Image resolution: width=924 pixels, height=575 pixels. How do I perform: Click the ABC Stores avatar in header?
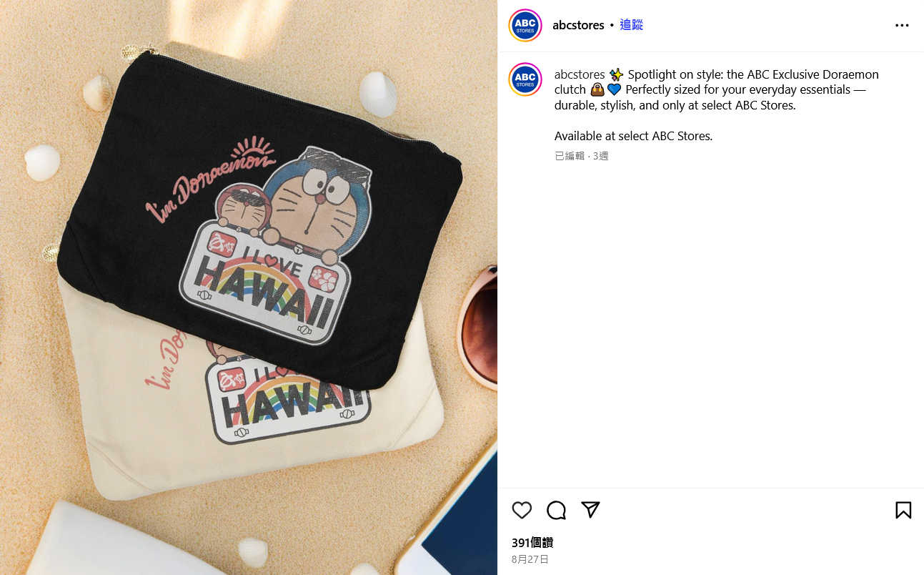[525, 26]
